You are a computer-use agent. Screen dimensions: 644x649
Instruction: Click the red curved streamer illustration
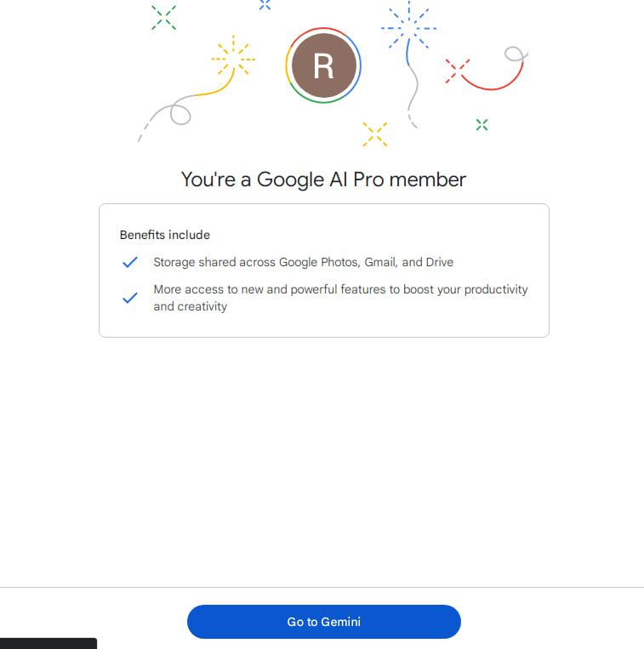click(x=493, y=71)
